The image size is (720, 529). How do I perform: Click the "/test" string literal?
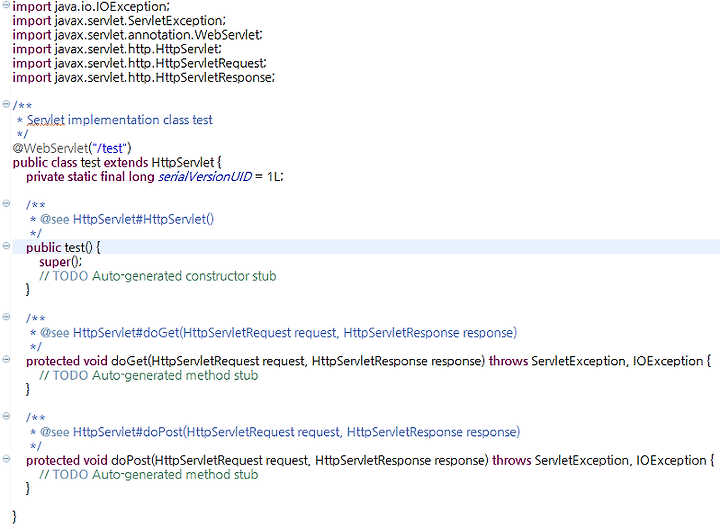[109, 148]
